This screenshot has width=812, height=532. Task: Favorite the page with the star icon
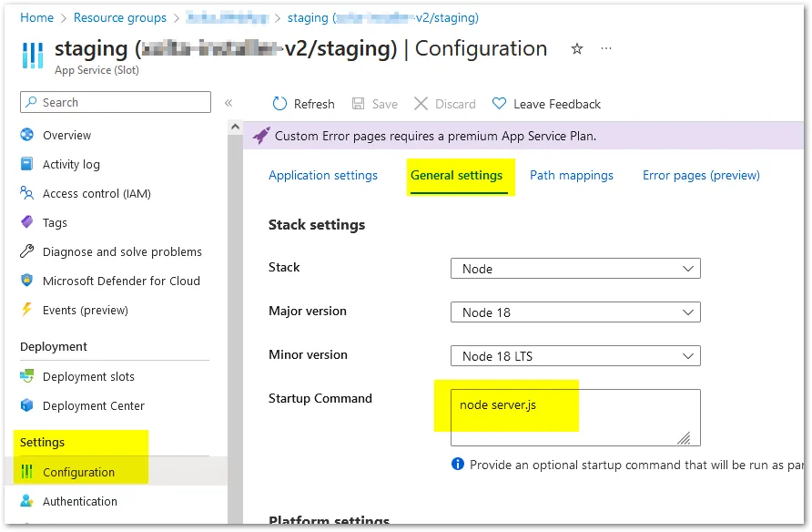[577, 49]
